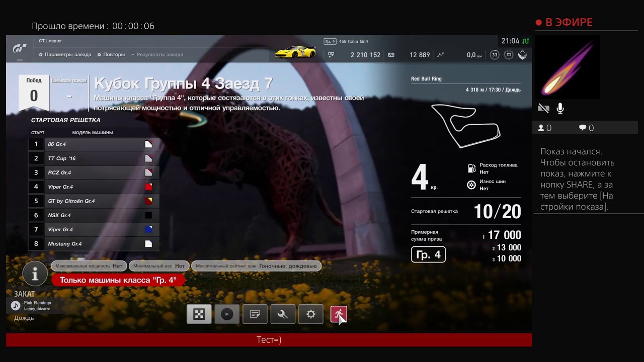Click the credits icon beside 2 210 152

click(331, 55)
